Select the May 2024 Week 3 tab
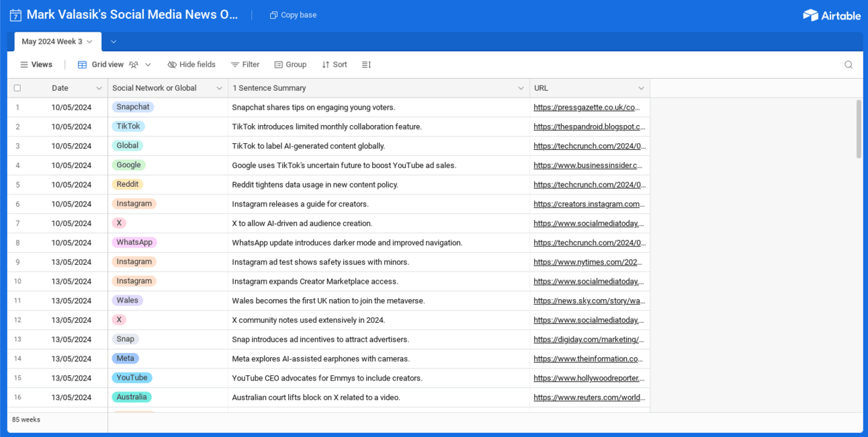Screen dimensions: 868x437 point(58,42)
